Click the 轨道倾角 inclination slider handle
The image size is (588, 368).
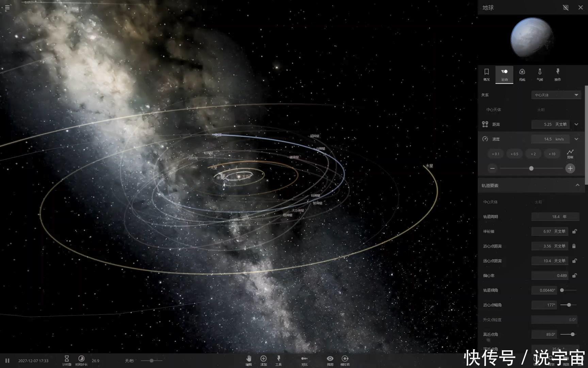(562, 290)
